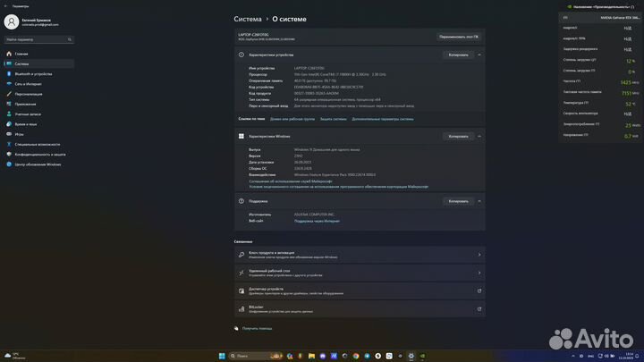Open Конфиденциальность и защита section
Screen dimensions: 644x362
(39, 155)
